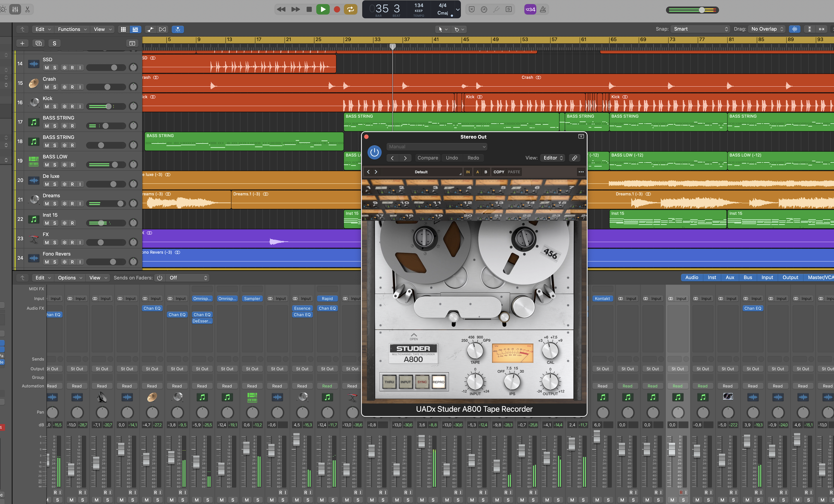Select the Aux mixer filter tab
Image resolution: width=834 pixels, height=504 pixels.
[x=730, y=277]
